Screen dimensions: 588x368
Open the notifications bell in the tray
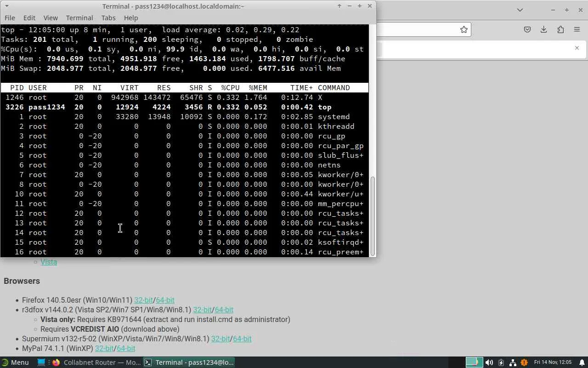(582, 362)
